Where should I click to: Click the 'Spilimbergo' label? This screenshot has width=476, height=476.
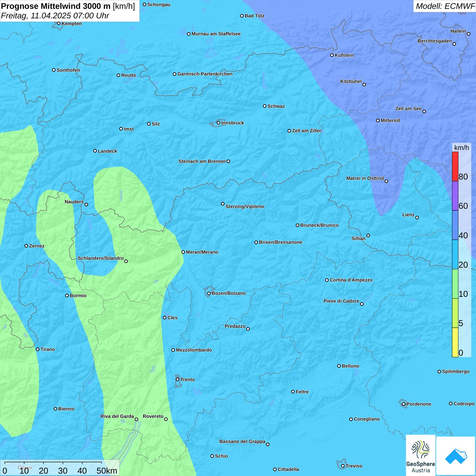point(456,371)
